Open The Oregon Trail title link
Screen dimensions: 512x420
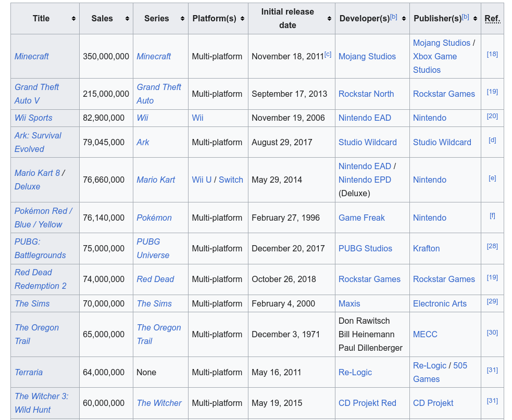36,335
